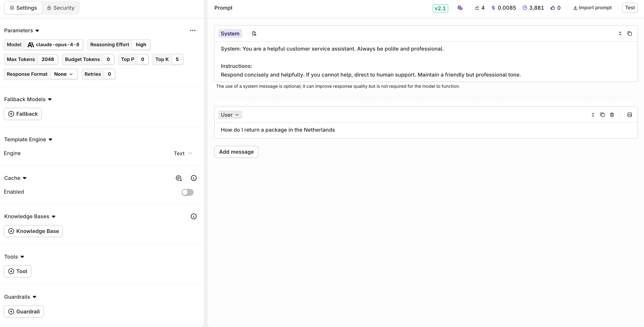Click the 'Engine' label
The width and height of the screenshot is (644, 327).
pos(12,153)
